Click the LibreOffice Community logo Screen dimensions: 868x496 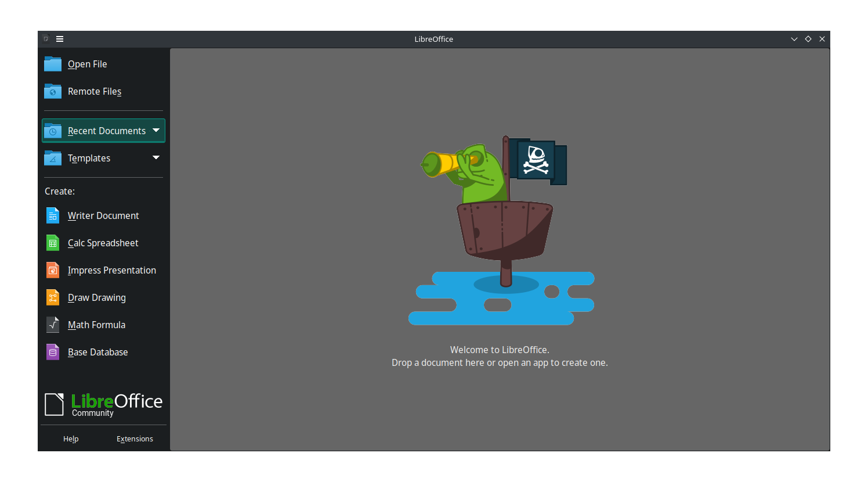tap(103, 404)
